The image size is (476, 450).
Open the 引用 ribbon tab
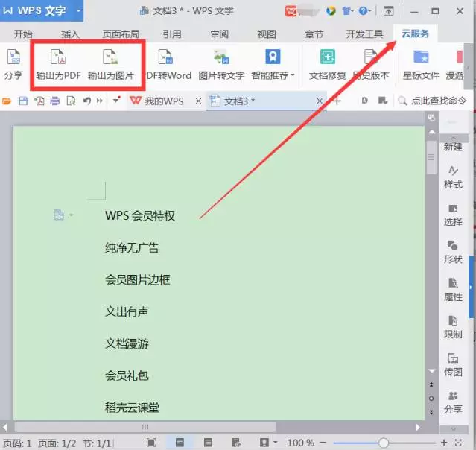click(172, 34)
